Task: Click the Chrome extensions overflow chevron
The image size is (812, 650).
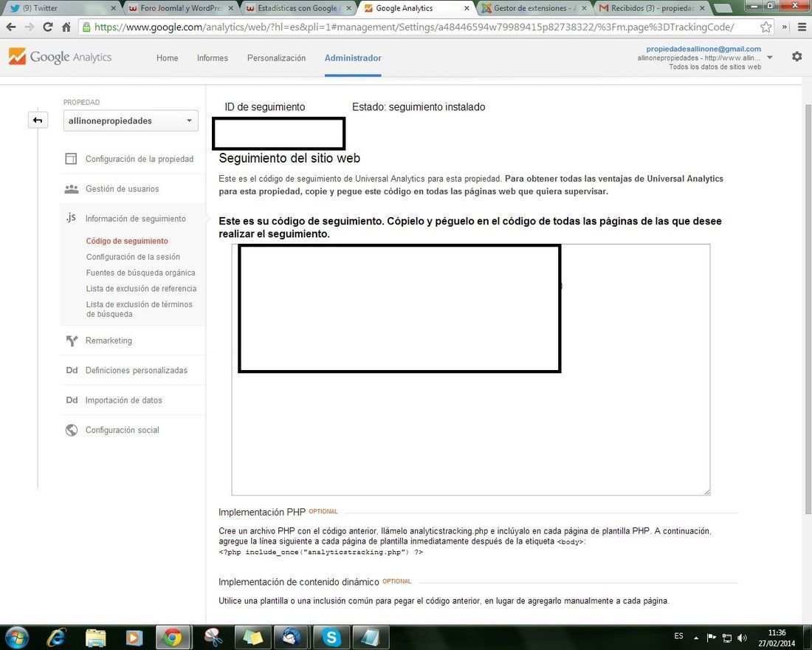Action: tap(785, 27)
